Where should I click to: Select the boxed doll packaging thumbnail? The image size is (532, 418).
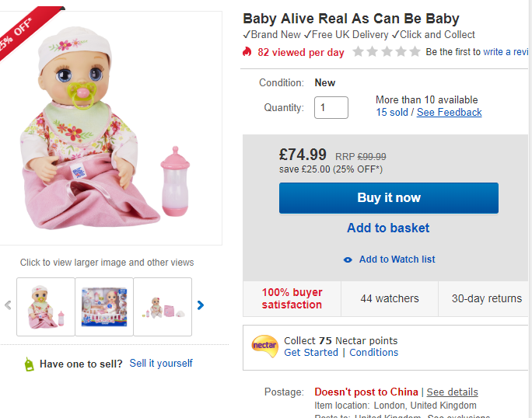[x=104, y=307]
